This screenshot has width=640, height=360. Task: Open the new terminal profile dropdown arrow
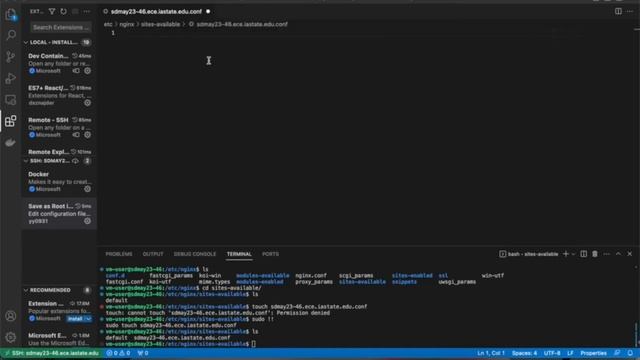573,254
